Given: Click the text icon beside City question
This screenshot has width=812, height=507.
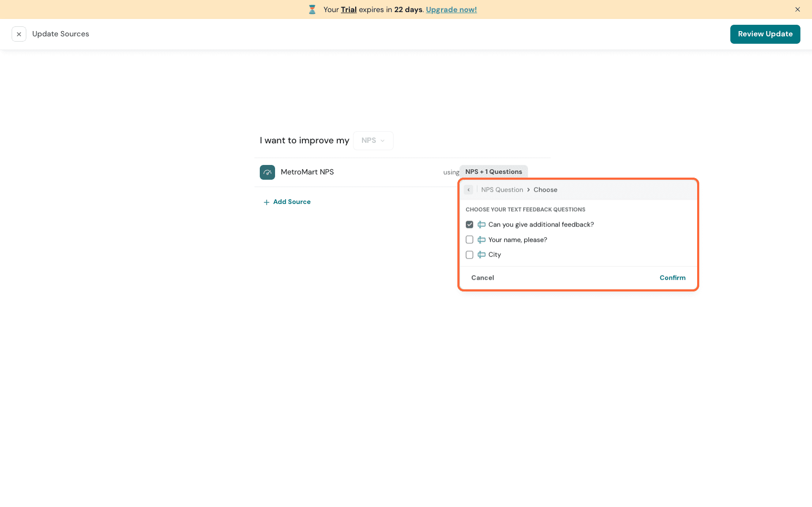Looking at the screenshot, I should pos(482,255).
